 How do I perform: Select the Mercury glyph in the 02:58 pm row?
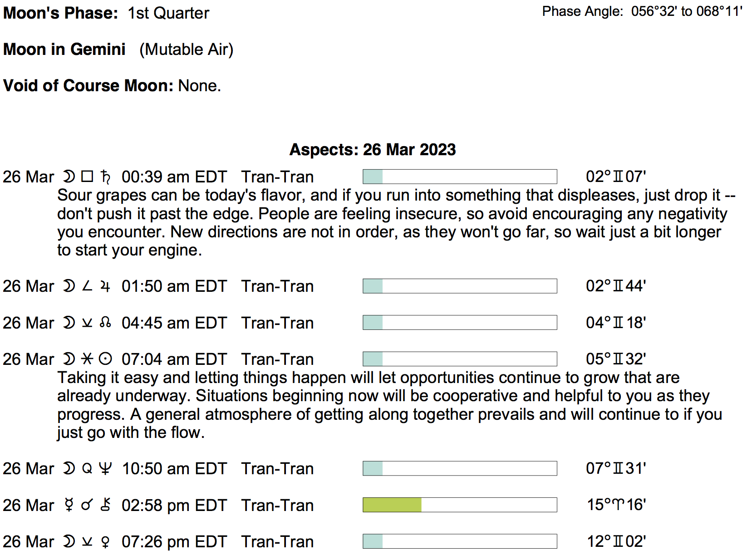tap(69, 505)
